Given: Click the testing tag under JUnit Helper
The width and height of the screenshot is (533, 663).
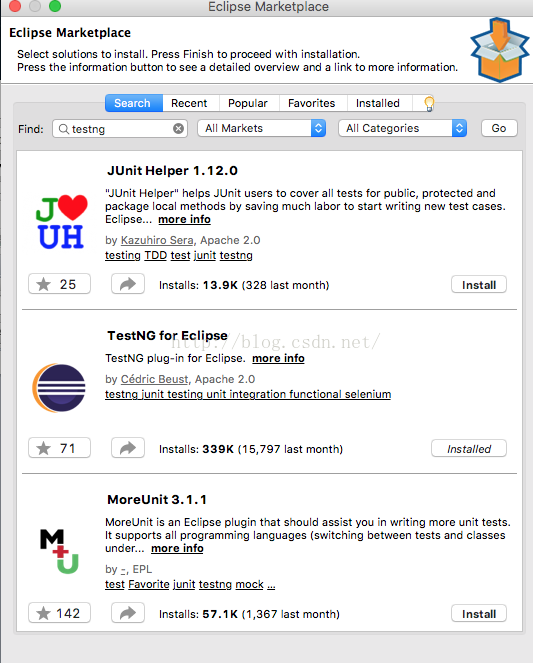Looking at the screenshot, I should click(123, 255).
